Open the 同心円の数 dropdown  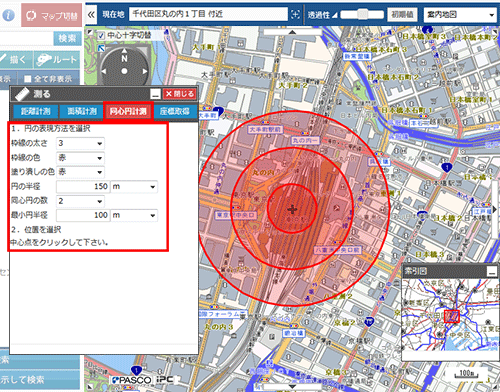tap(80, 201)
